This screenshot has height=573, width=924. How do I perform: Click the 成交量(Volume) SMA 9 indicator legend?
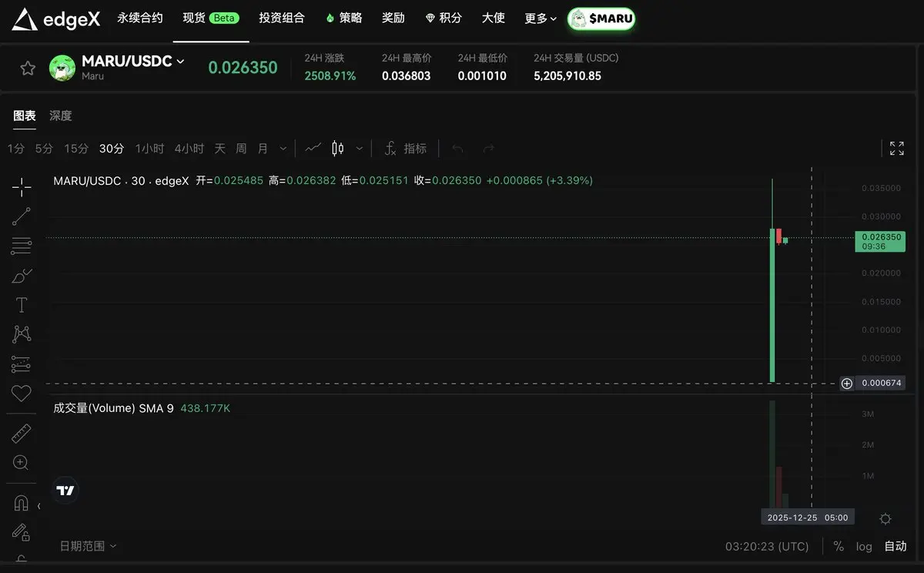[113, 408]
